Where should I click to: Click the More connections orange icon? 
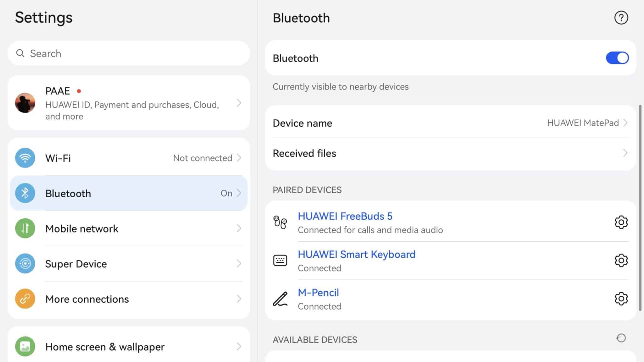pyautogui.click(x=25, y=299)
